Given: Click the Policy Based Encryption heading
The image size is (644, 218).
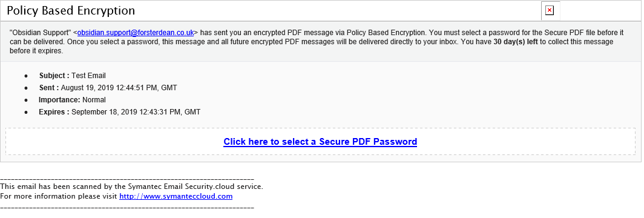Looking at the screenshot, I should (71, 11).
